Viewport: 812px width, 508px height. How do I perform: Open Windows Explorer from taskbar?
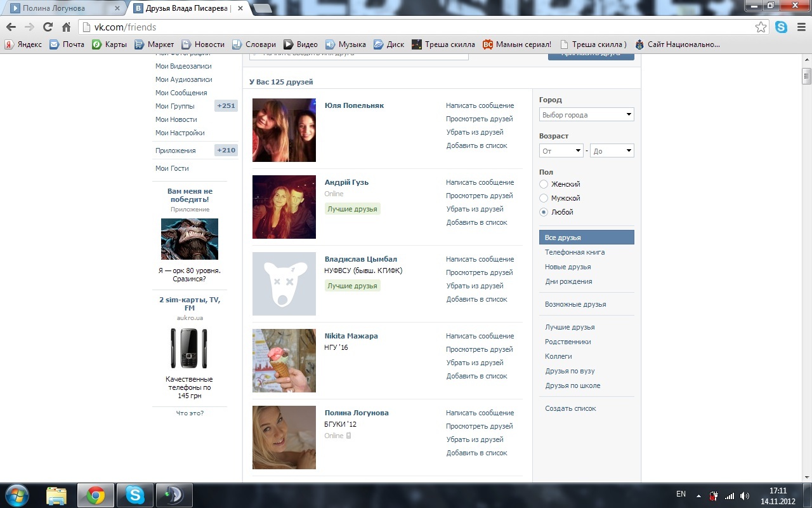(56, 495)
